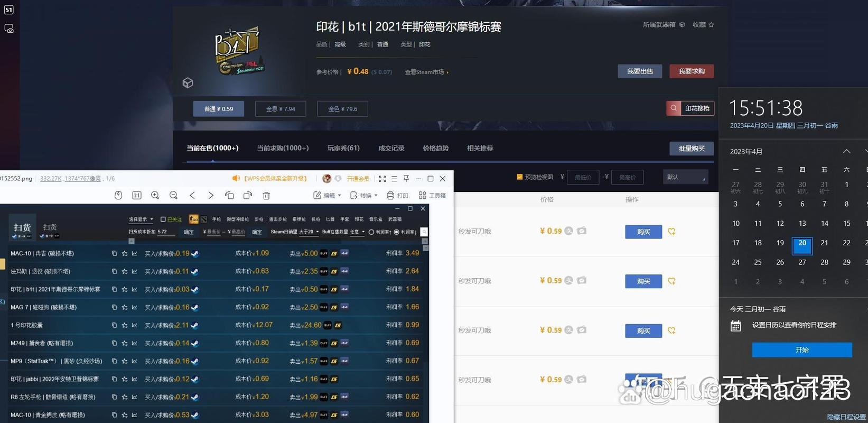The image size is (868, 423).
Task: Open 查看Steam市场 link
Action: tap(427, 72)
